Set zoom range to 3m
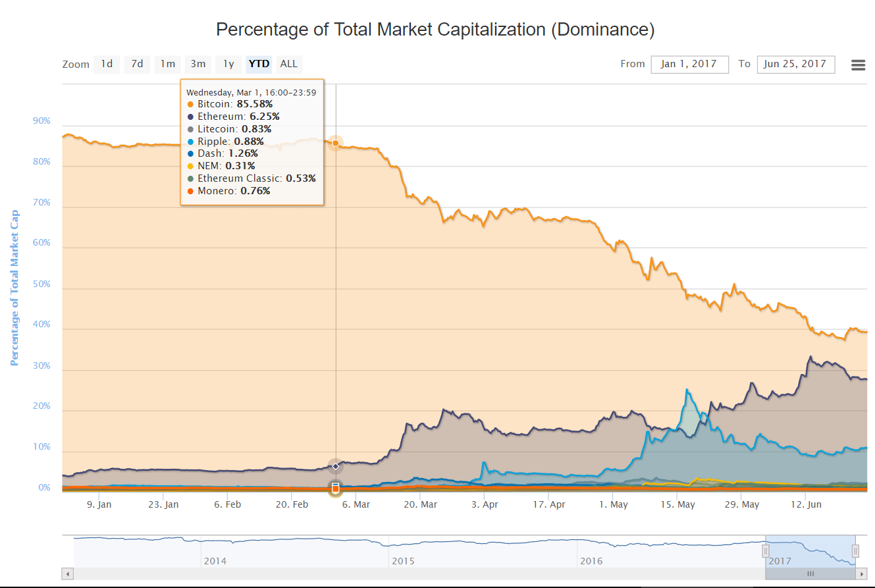This screenshot has width=875, height=588. (198, 64)
